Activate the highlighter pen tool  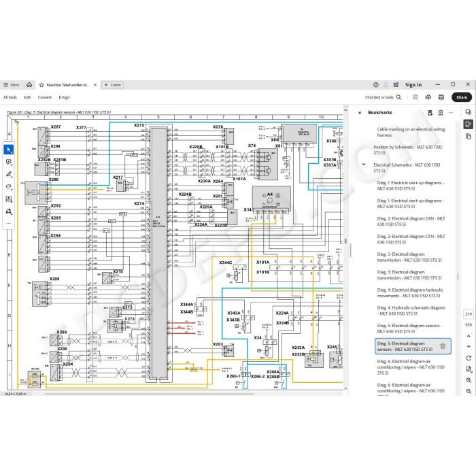(x=8, y=174)
